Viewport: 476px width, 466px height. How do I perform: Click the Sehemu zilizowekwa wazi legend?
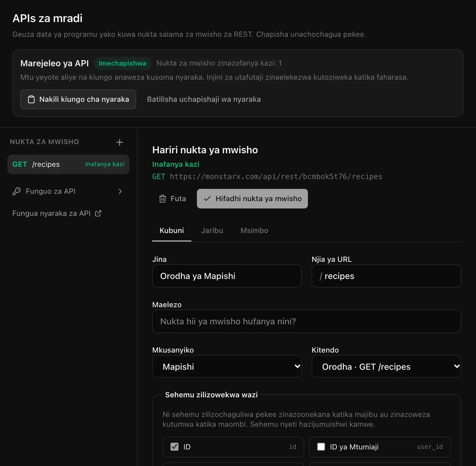tap(211, 395)
